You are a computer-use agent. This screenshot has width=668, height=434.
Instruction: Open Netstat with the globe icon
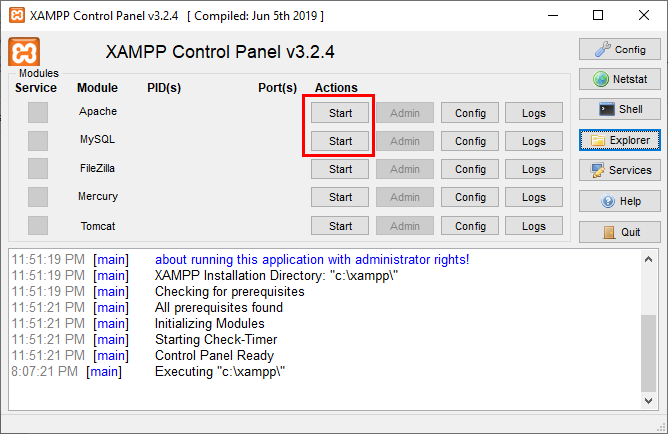pyautogui.click(x=619, y=79)
